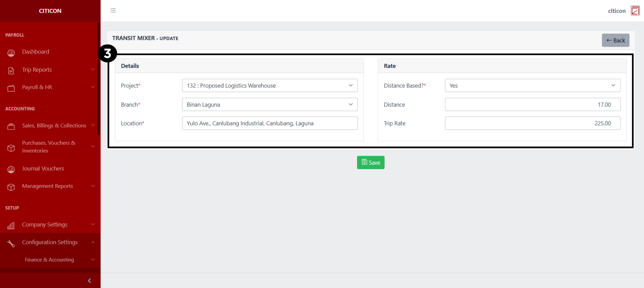
Task: Expand Management Reports menu
Action: [48, 186]
